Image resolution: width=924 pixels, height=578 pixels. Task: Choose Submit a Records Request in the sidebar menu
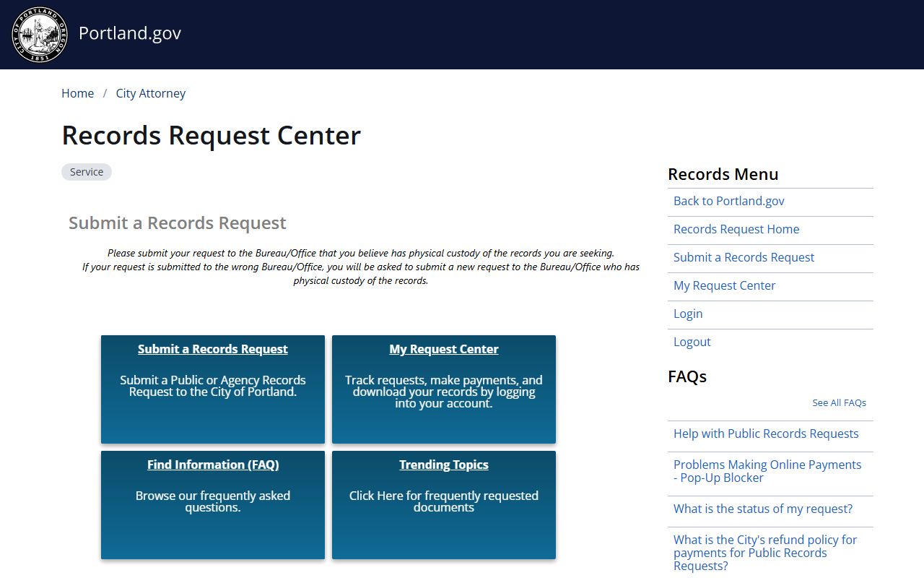pyautogui.click(x=744, y=257)
